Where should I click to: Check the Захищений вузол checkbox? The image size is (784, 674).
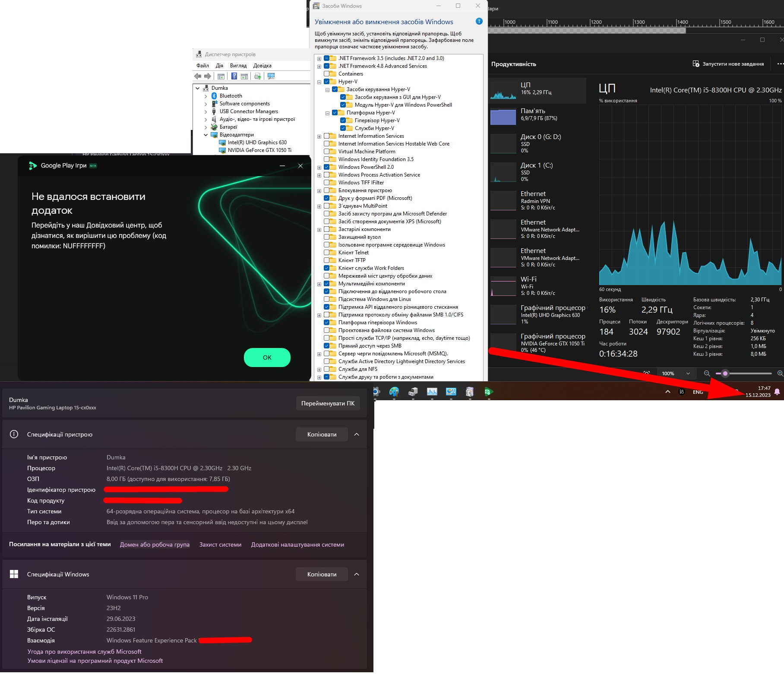[327, 237]
